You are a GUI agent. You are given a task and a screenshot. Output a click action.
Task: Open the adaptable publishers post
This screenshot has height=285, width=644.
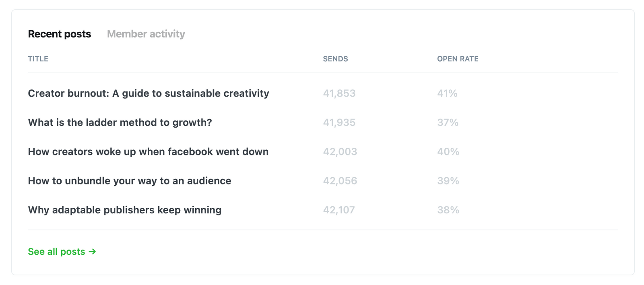(x=124, y=210)
